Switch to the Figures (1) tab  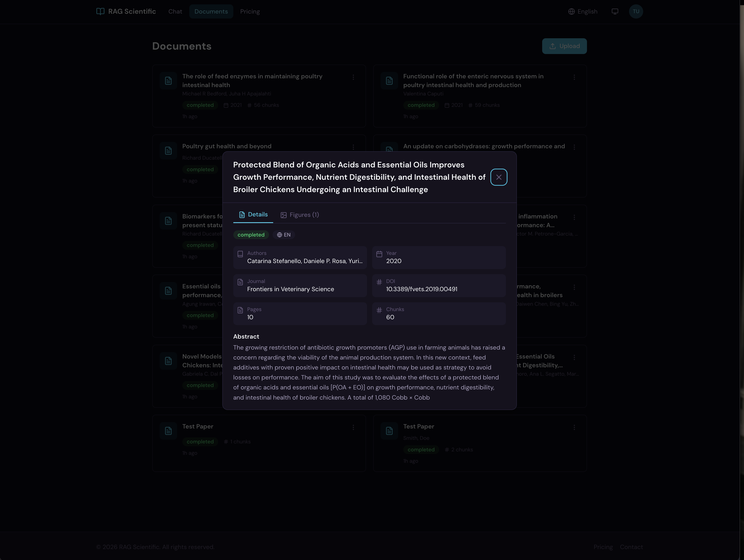(x=299, y=215)
